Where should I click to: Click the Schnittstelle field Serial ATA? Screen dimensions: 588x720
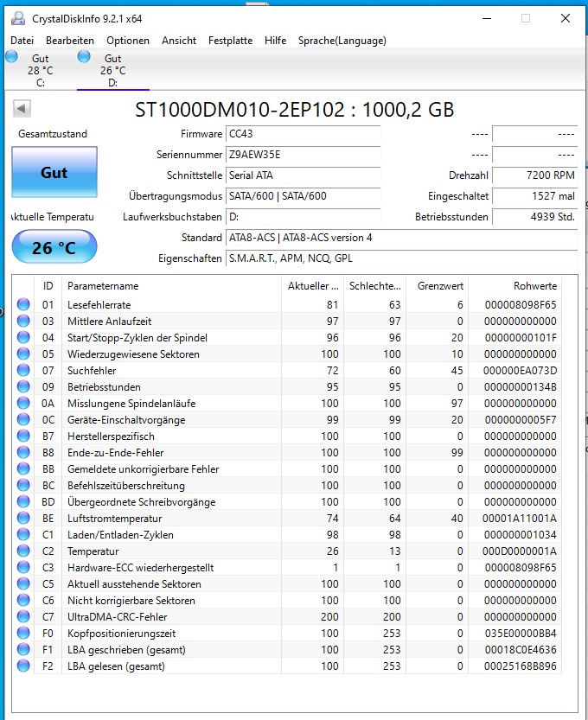(303, 175)
